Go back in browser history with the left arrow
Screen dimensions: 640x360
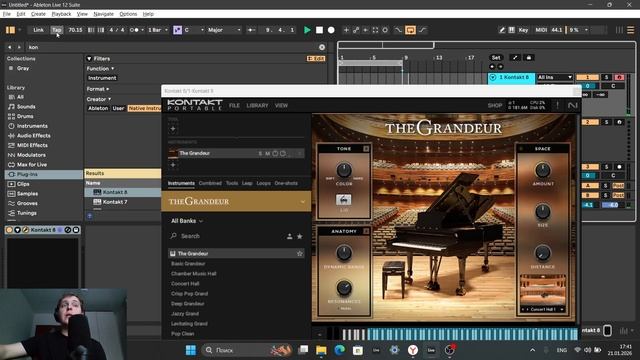pos(10,47)
